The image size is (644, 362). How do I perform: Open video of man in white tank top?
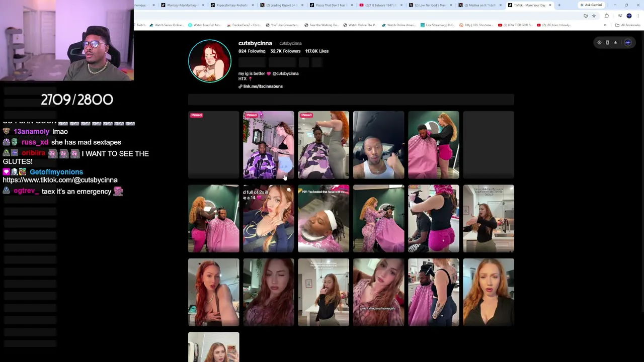tap(378, 145)
